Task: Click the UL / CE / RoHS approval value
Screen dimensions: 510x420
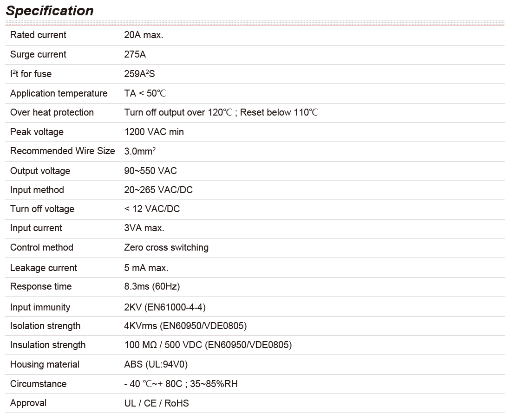Action: pyautogui.click(x=157, y=403)
